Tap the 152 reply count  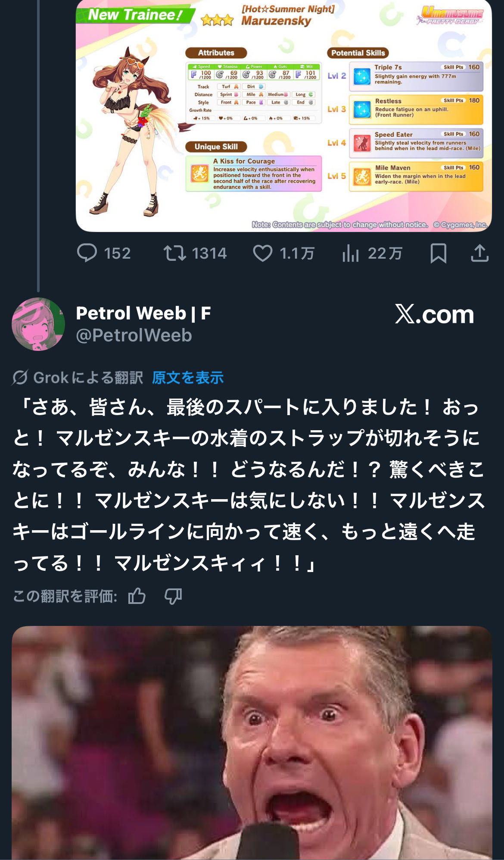117,253
